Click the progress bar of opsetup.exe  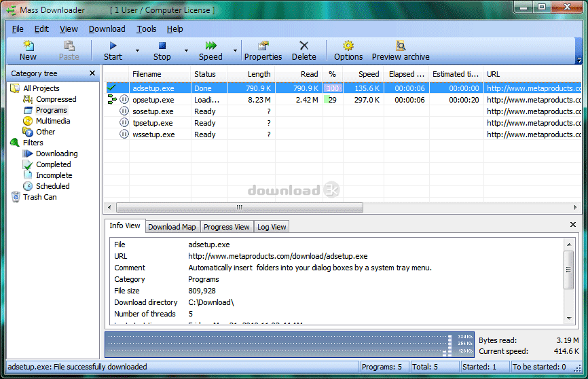click(333, 100)
